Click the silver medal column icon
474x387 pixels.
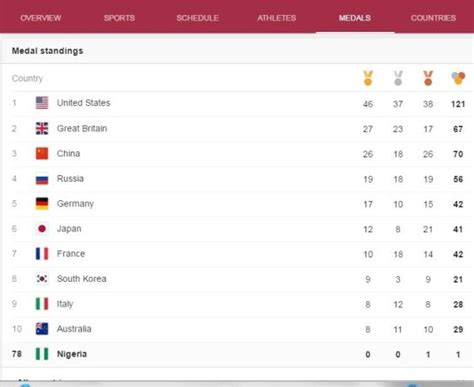click(x=398, y=78)
